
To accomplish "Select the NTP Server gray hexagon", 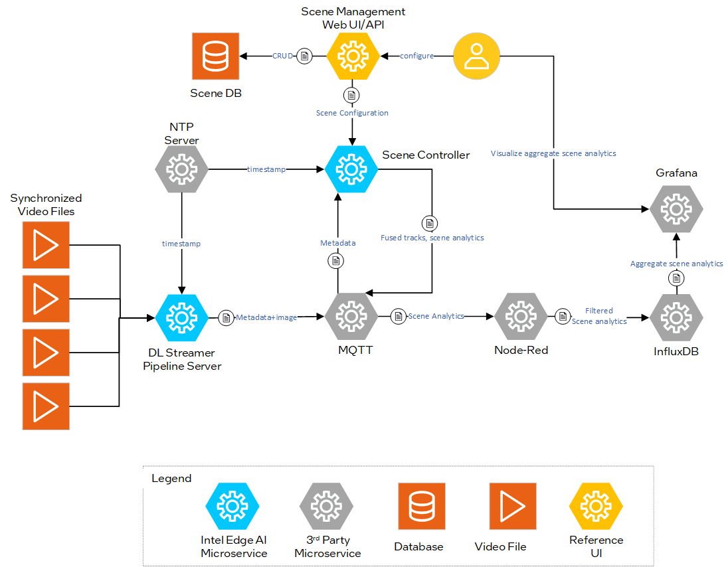I will coord(181,169).
